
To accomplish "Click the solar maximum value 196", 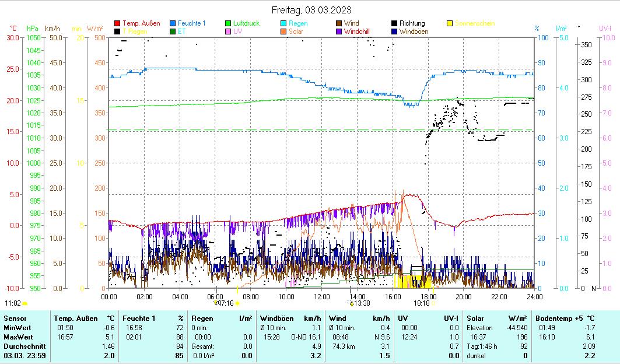I will coord(522,337).
